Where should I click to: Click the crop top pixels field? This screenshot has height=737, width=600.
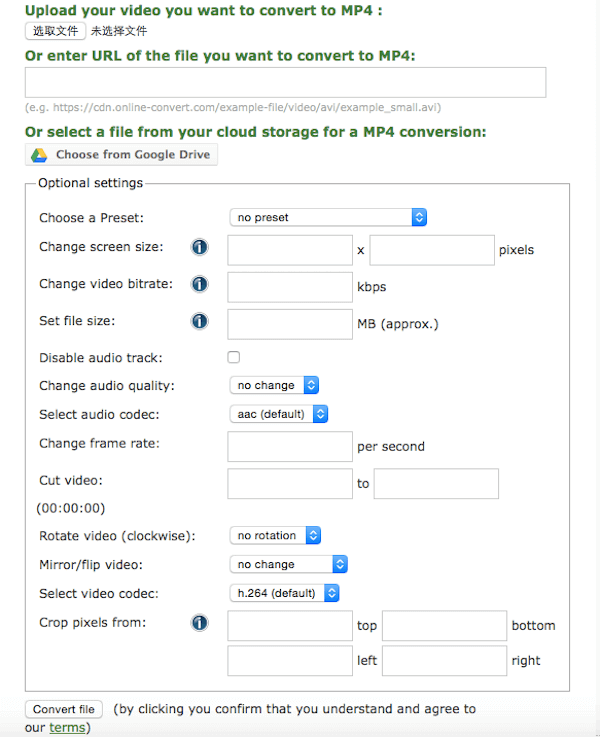pyautogui.click(x=290, y=626)
